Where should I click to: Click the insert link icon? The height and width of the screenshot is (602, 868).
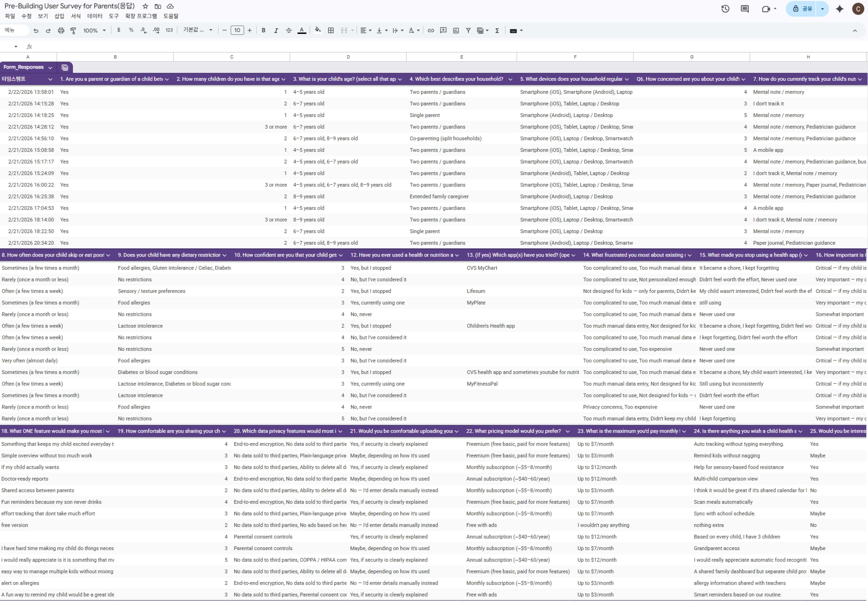[431, 31]
